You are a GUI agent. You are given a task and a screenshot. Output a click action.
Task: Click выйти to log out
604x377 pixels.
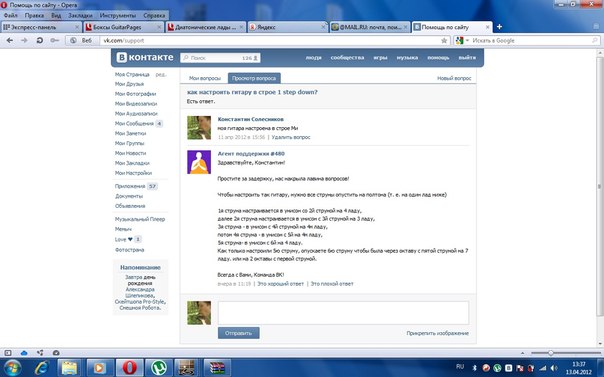(x=467, y=57)
